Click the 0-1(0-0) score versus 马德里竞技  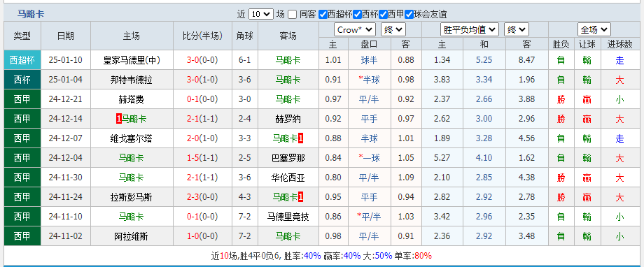(x=202, y=217)
